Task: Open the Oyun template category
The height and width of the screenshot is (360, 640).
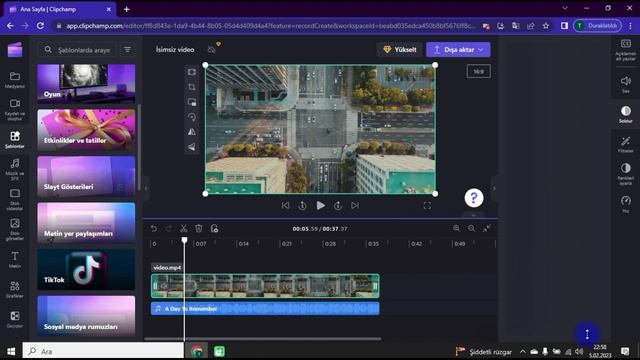Action: click(x=86, y=83)
